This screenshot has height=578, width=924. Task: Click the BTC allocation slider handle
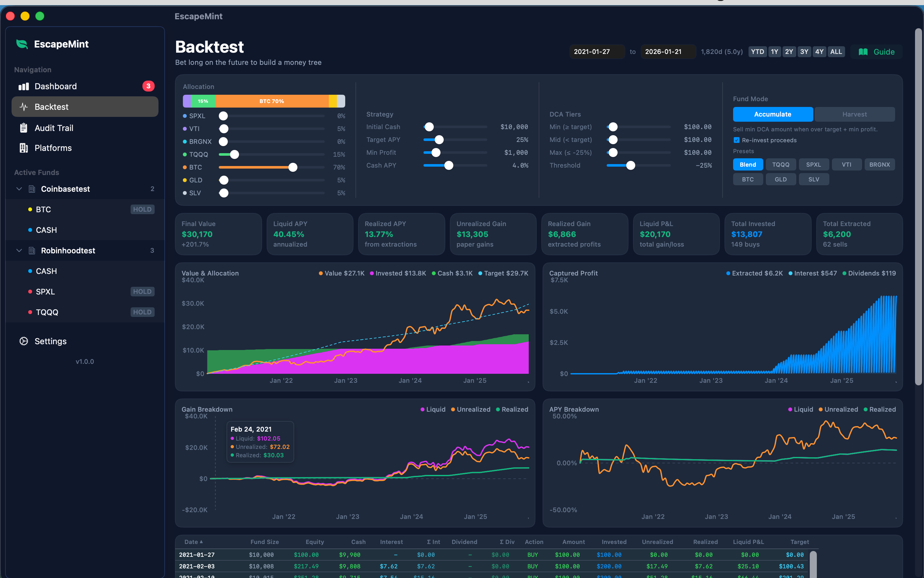293,167
